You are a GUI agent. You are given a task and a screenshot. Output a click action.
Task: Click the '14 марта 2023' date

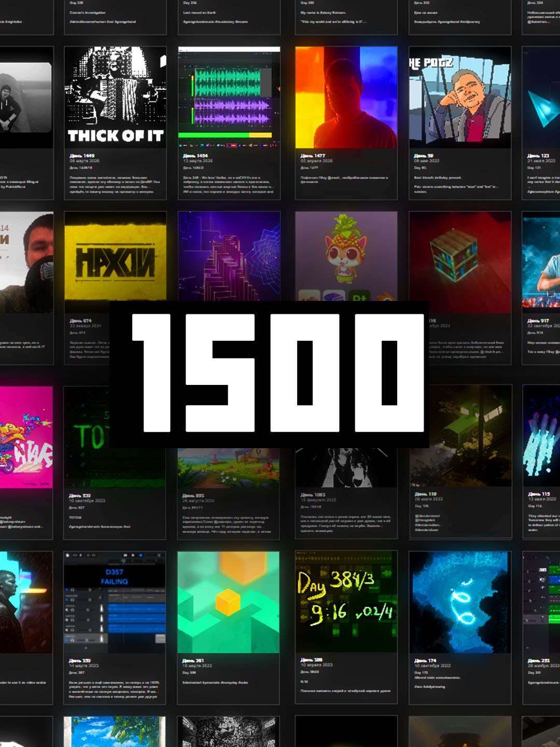click(83, 666)
